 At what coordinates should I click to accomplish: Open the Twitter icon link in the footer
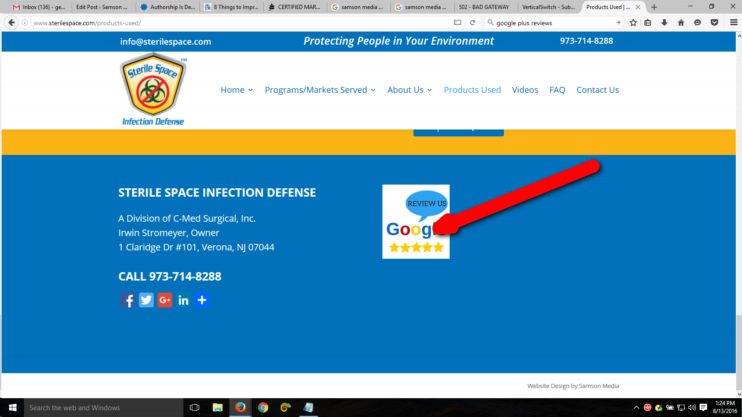146,300
